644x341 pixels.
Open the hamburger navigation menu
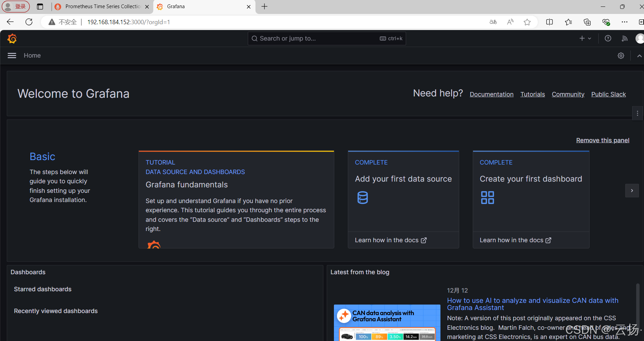tap(12, 56)
